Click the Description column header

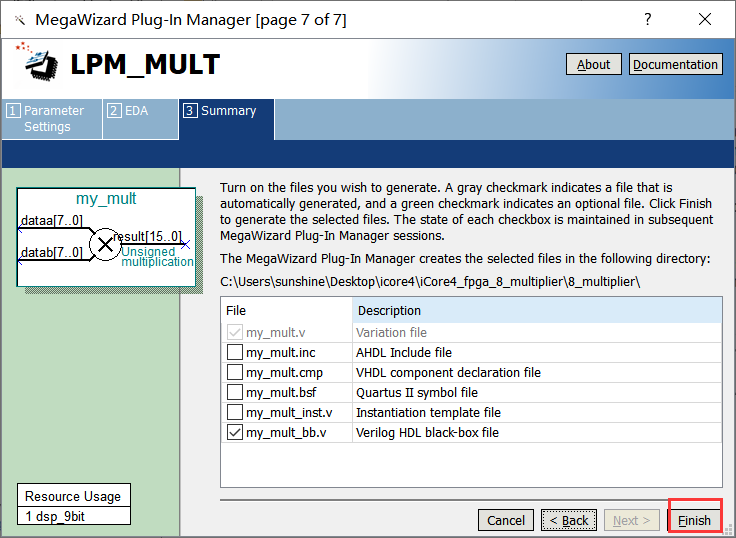(536, 311)
